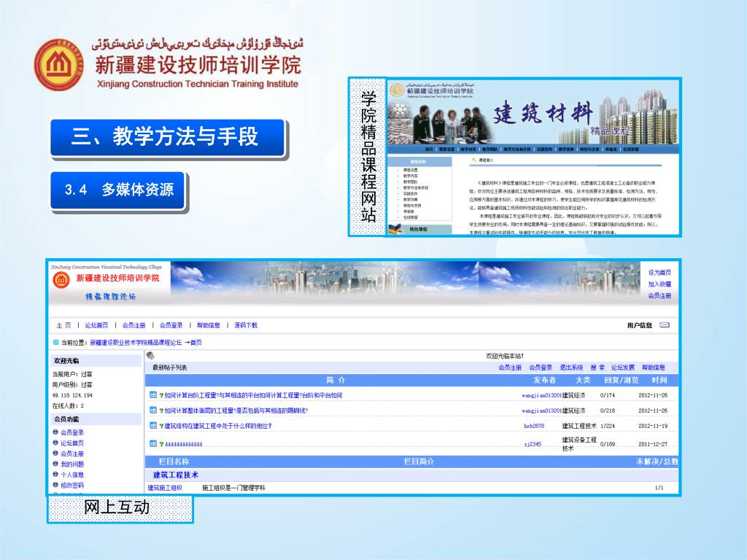The image size is (747, 560).
Task: Click 教学方法和手段 in the course site navigation bar
Action: point(517,149)
